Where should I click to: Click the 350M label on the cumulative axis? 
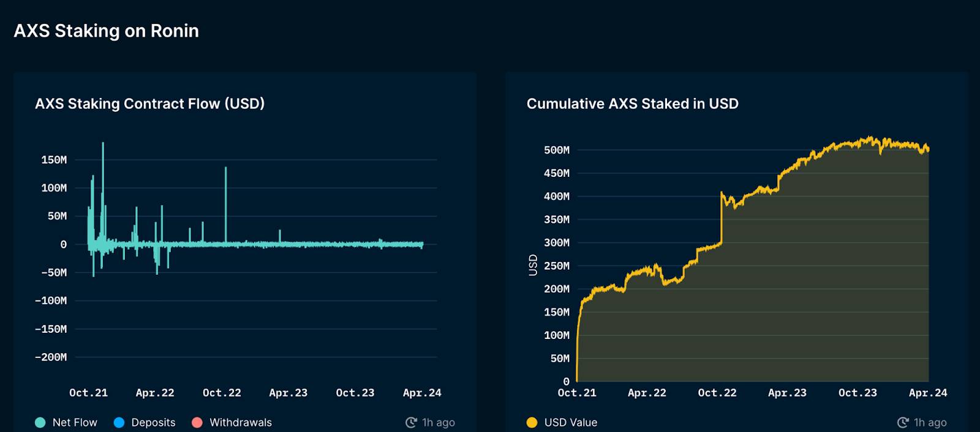(x=557, y=220)
